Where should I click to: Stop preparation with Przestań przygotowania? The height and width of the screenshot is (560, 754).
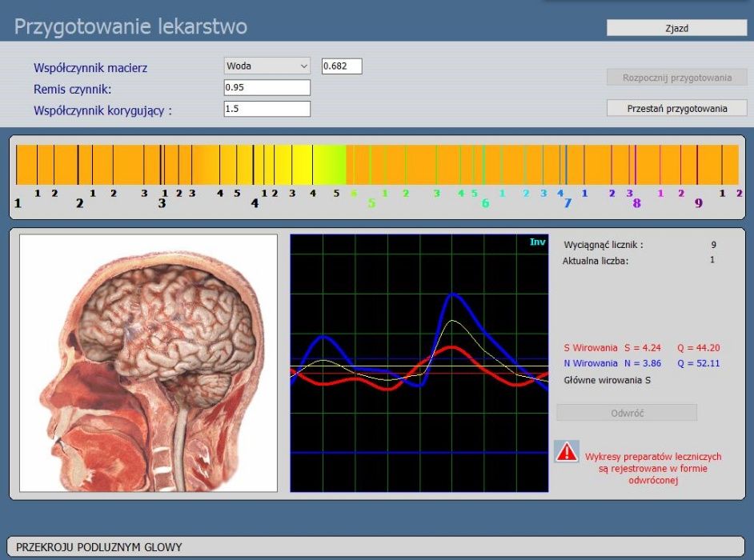676,108
